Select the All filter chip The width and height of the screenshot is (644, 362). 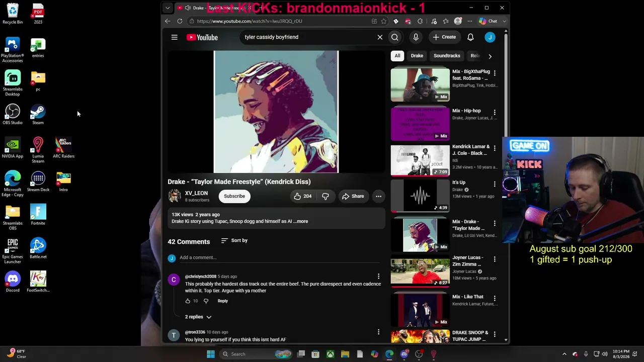pyautogui.click(x=397, y=56)
